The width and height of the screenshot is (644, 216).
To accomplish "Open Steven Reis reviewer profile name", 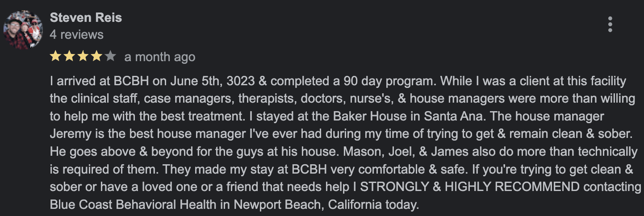I will tap(86, 18).
